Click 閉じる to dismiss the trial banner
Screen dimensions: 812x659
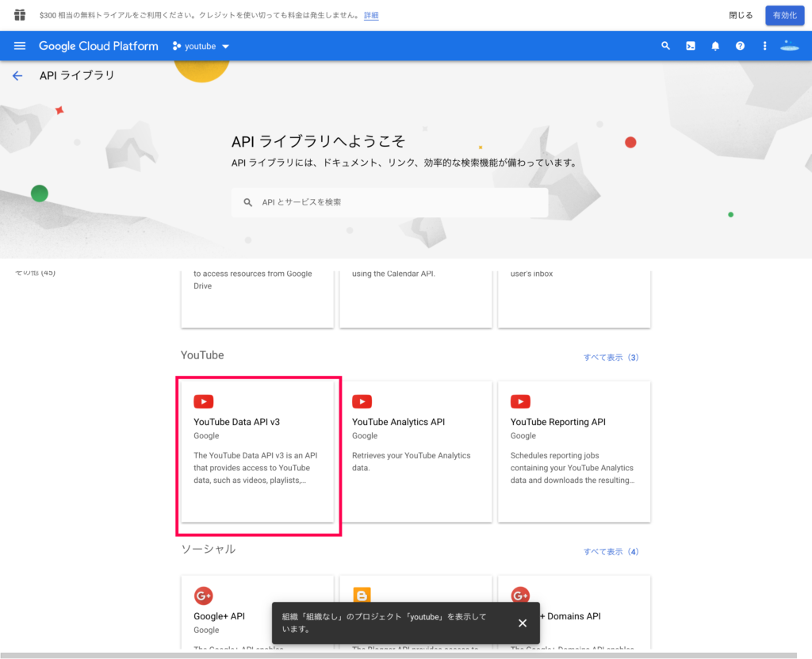(x=741, y=16)
